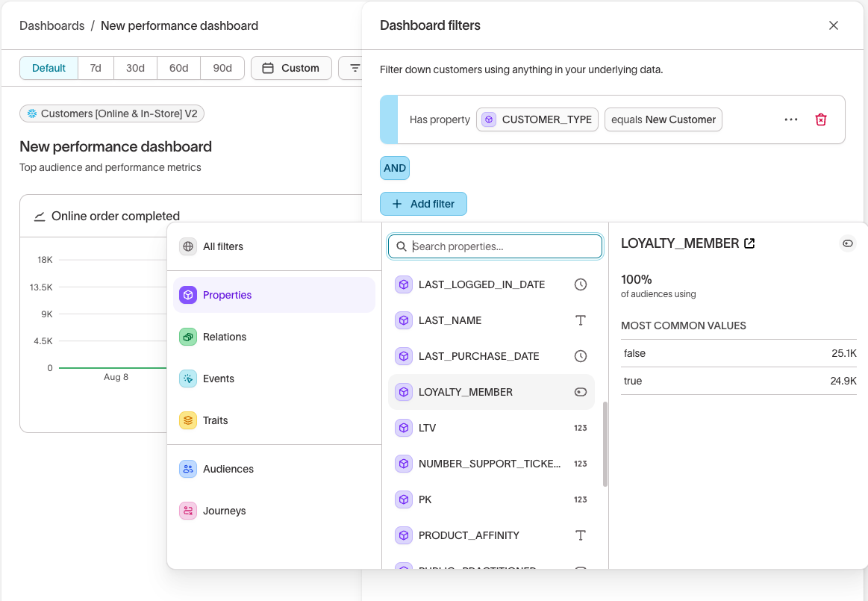
Task: Select the Events filter category
Action: coord(218,379)
